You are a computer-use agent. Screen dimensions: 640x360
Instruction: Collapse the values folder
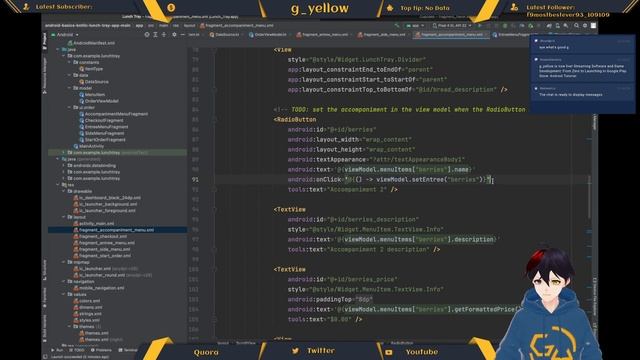point(64,294)
